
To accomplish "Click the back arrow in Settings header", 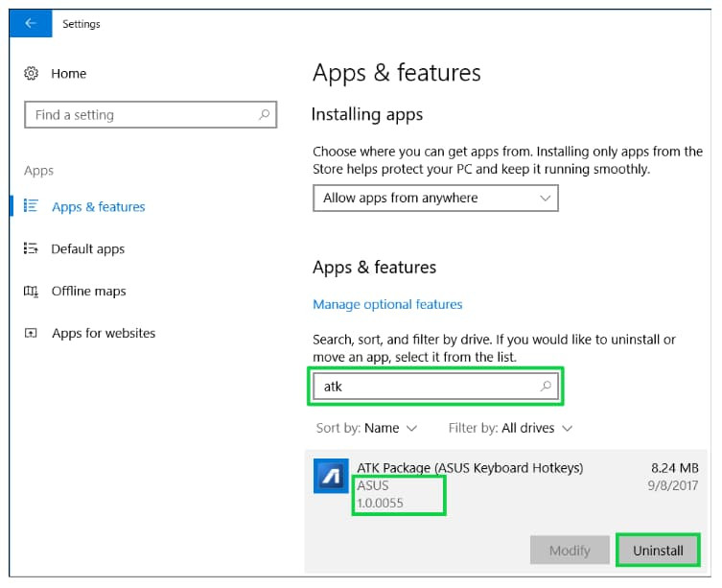I will 31,23.
